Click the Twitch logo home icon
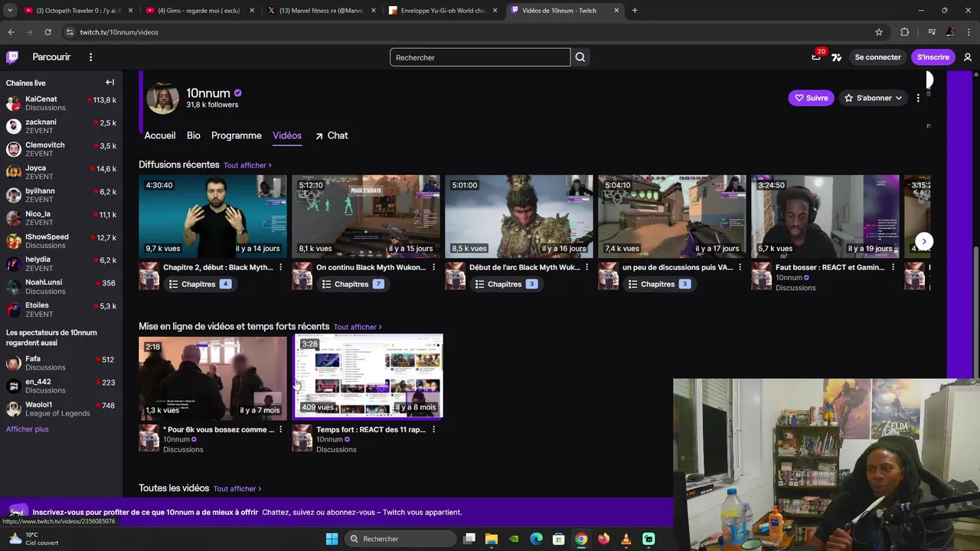This screenshot has height=551, width=980. coord(12,57)
